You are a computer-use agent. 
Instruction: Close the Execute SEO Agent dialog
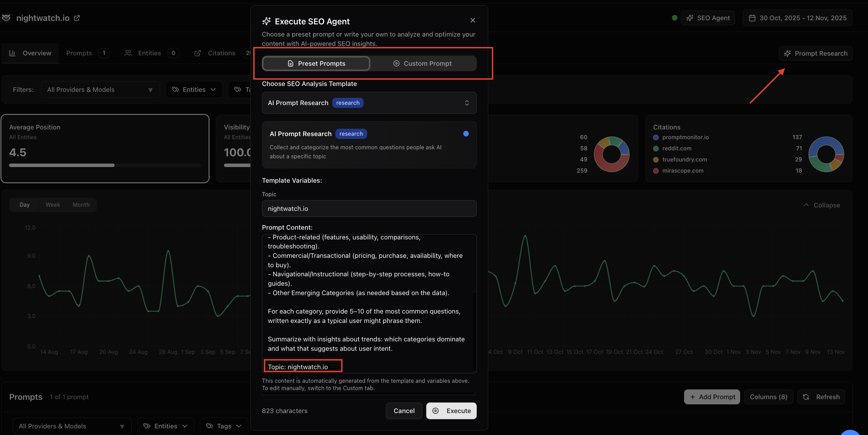473,21
